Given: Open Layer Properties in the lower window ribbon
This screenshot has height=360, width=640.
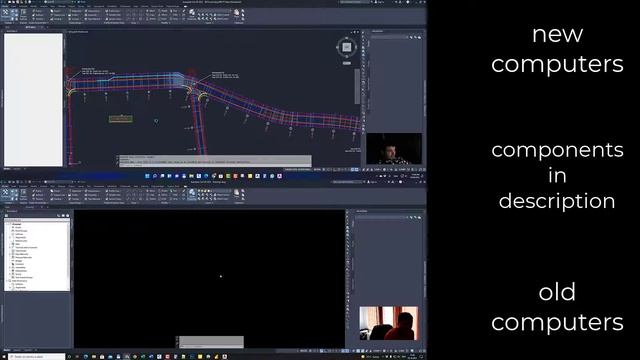Looking at the screenshot, I should (x=192, y=194).
